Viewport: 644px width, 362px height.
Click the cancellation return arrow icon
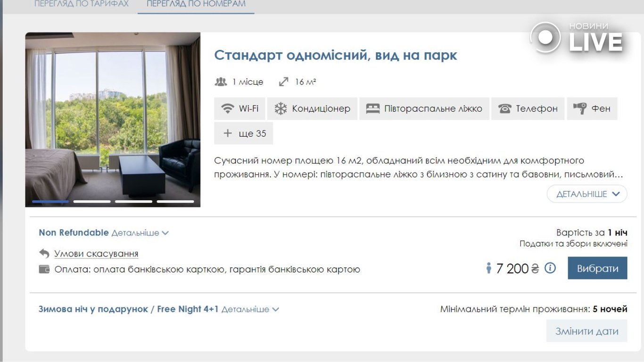coord(44,254)
